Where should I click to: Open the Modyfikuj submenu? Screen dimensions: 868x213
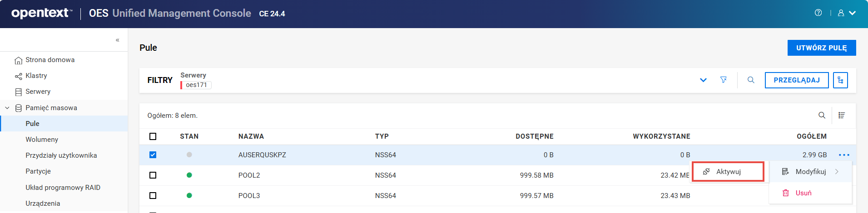click(810, 172)
